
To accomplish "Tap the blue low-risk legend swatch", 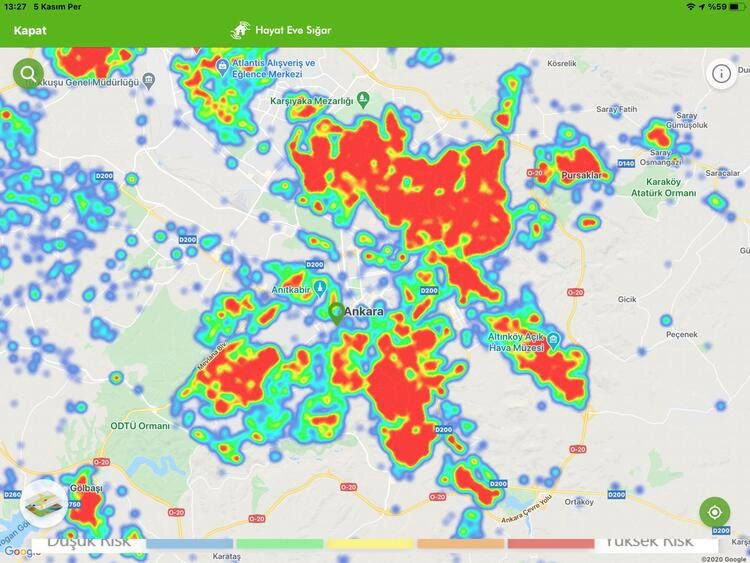I will (189, 544).
